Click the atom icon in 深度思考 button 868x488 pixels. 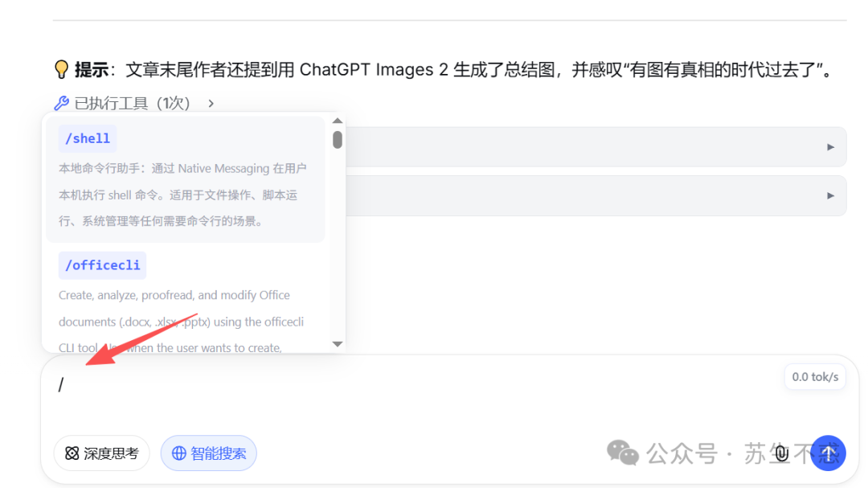tap(72, 453)
